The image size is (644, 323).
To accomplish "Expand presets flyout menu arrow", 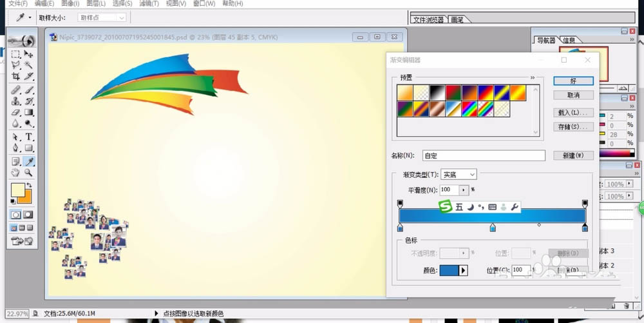I will (533, 77).
